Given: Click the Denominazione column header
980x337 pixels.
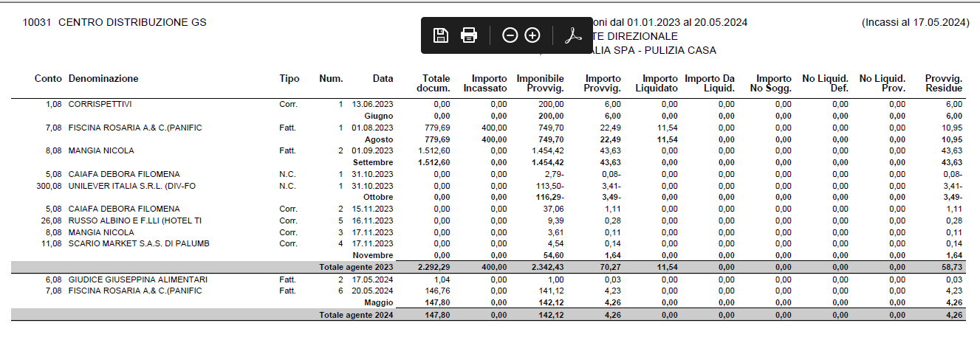Looking at the screenshot, I should [103, 79].
